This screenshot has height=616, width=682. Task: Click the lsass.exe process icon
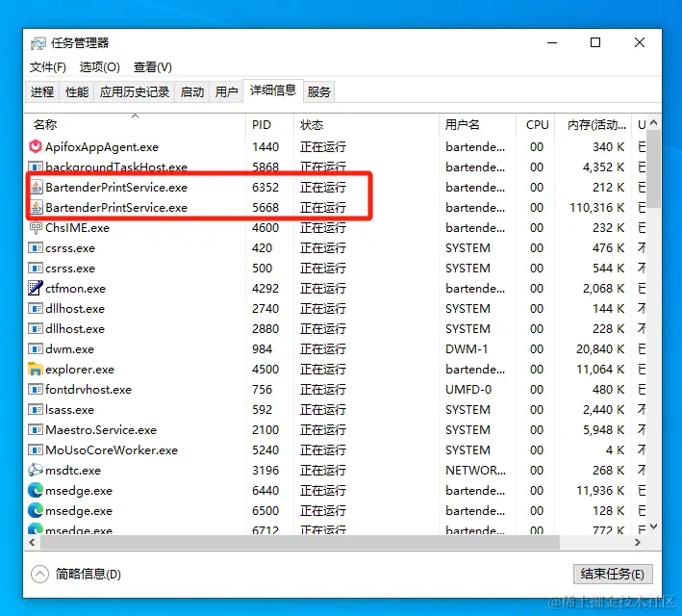tap(36, 409)
